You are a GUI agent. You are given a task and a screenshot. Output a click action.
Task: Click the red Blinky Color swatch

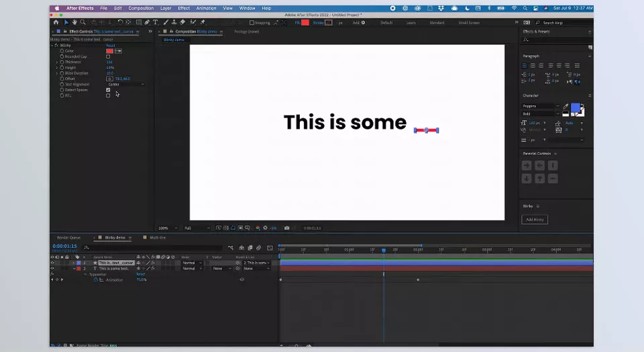tap(109, 51)
